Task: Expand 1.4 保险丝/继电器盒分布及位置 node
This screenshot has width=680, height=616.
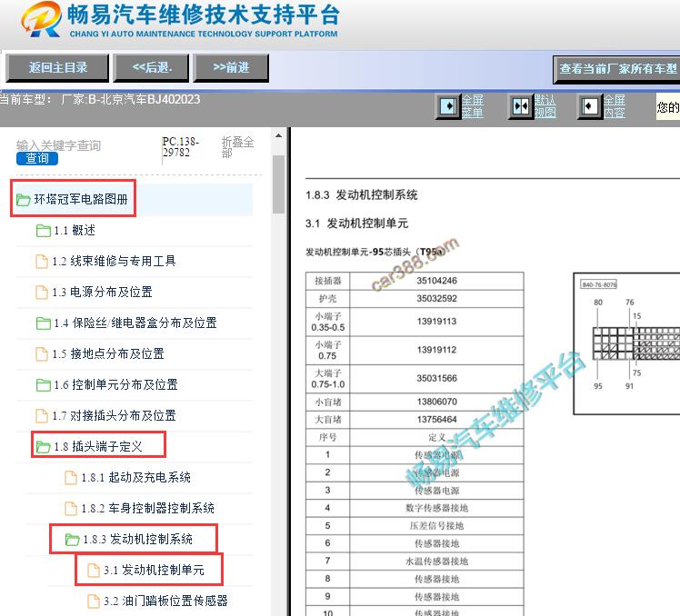Action: pyautogui.click(x=135, y=323)
